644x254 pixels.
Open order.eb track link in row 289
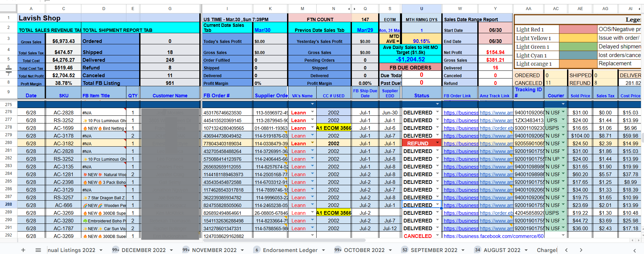click(496, 213)
